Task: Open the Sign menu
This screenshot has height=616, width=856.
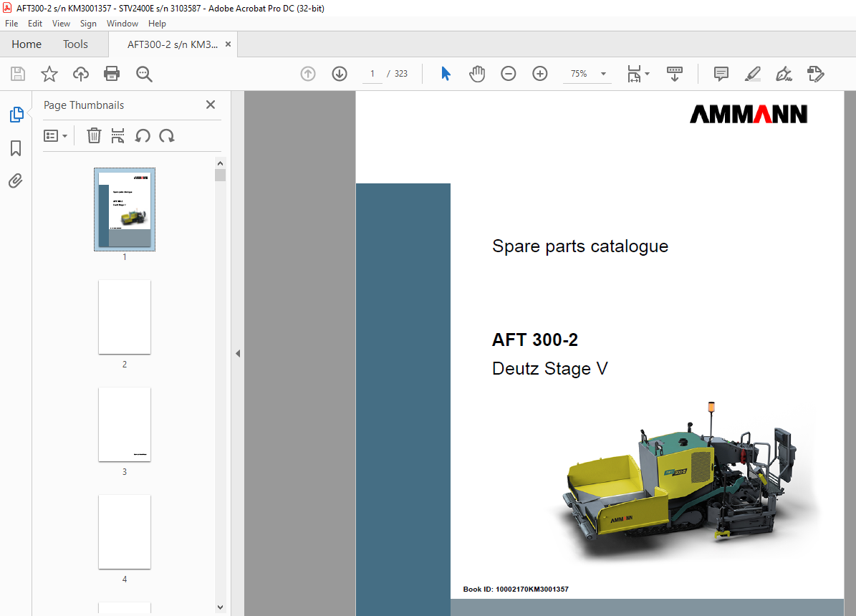Action: pos(88,24)
